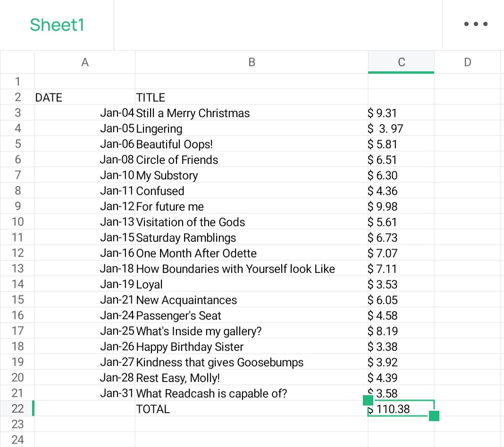Image resolution: width=504 pixels, height=447 pixels.
Task: Select row 2 header
Action: [x=17, y=97]
